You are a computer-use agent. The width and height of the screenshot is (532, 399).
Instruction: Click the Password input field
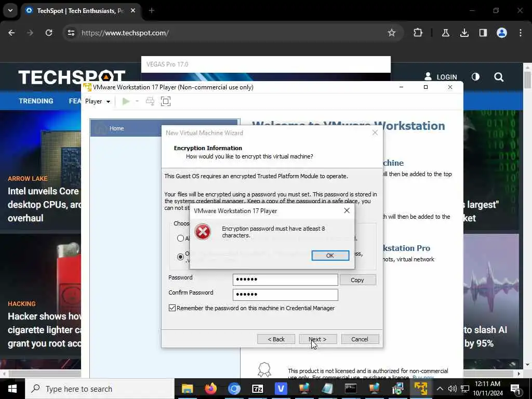(285, 280)
